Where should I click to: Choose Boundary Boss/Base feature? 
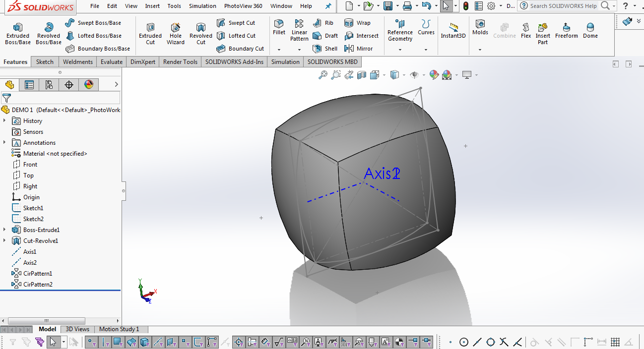click(97, 49)
